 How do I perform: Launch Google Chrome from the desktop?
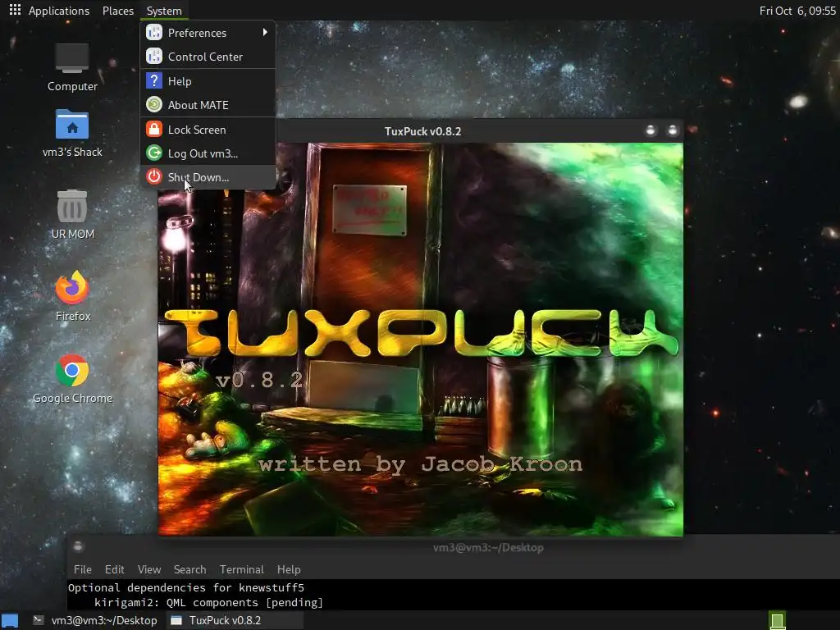click(72, 378)
